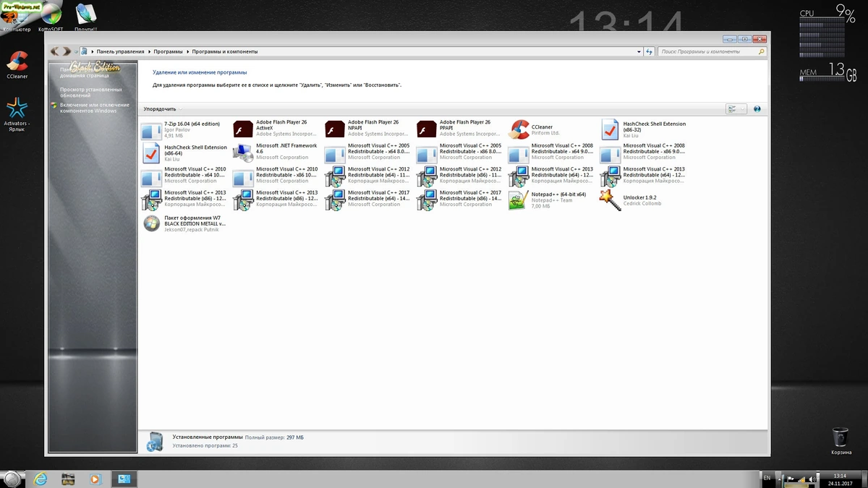Click the search box Поиск: Программы и компоненты

pos(712,52)
